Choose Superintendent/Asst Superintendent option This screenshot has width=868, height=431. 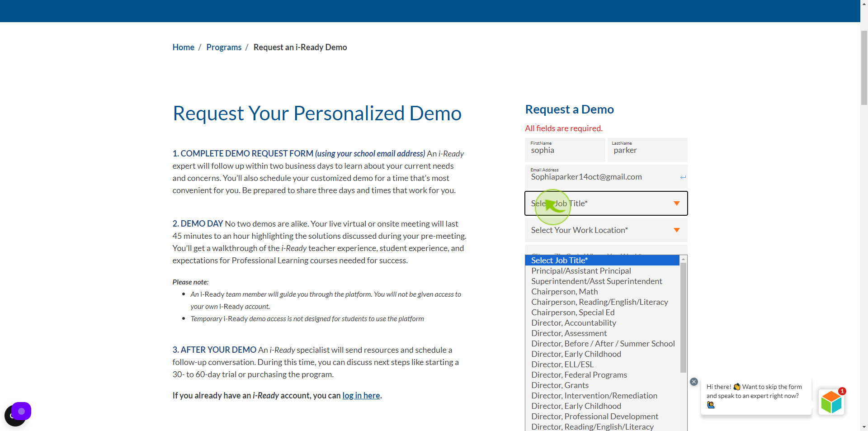tap(603, 281)
